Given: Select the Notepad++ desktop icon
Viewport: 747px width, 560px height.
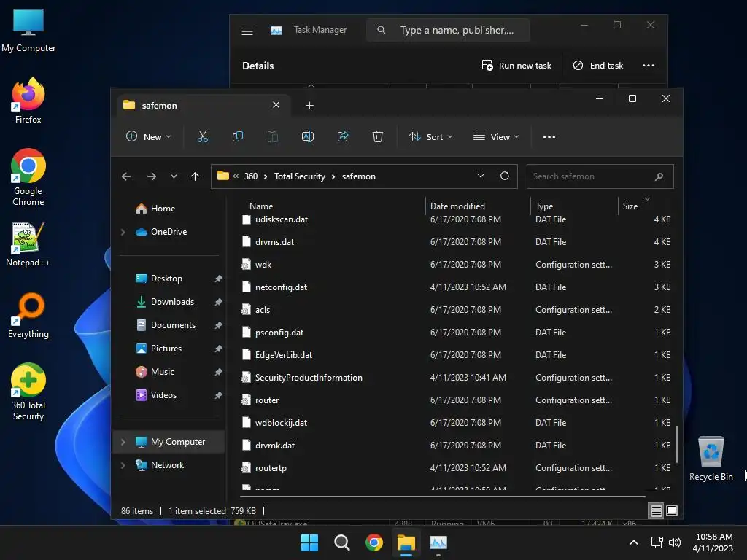Looking at the screenshot, I should (x=28, y=244).
